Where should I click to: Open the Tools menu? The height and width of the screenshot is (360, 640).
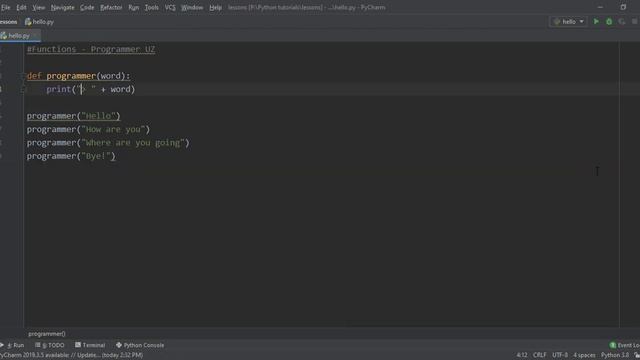[151, 7]
